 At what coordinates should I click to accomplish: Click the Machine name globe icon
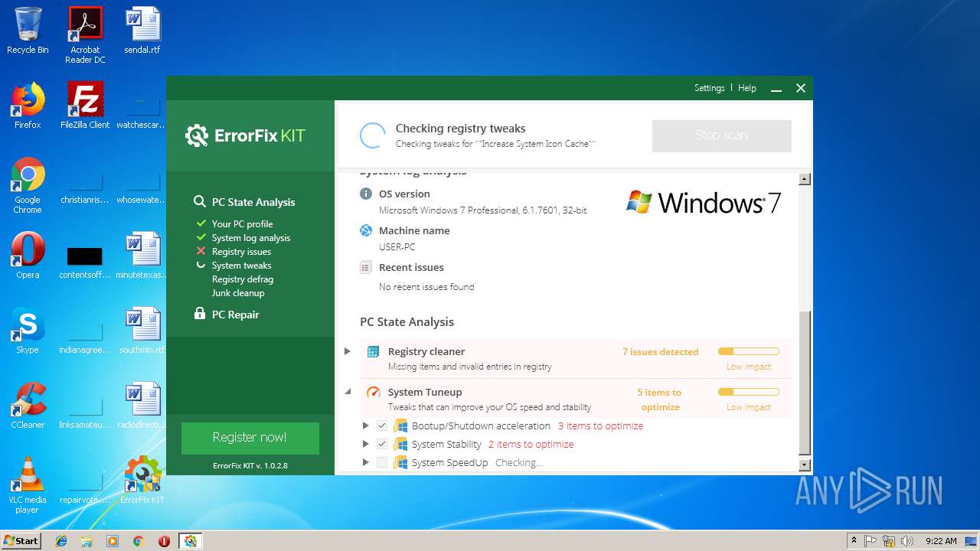[x=366, y=230]
